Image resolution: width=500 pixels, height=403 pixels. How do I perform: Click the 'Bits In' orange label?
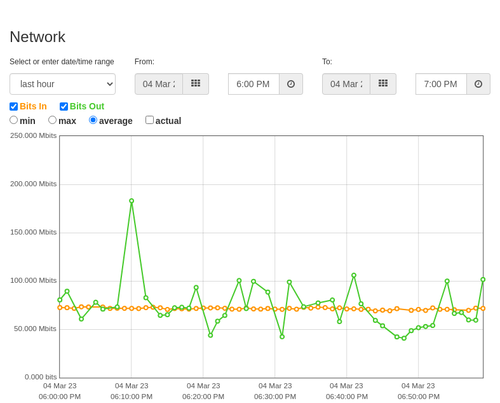coord(33,106)
